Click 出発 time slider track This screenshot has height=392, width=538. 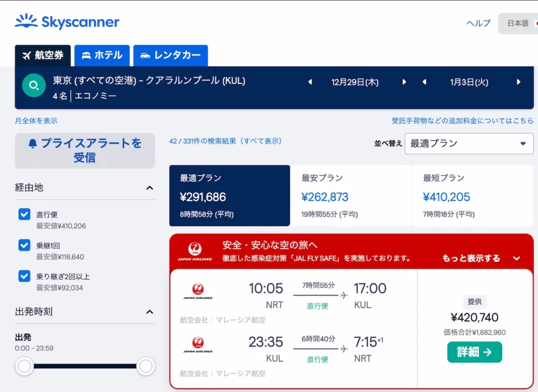click(x=85, y=366)
